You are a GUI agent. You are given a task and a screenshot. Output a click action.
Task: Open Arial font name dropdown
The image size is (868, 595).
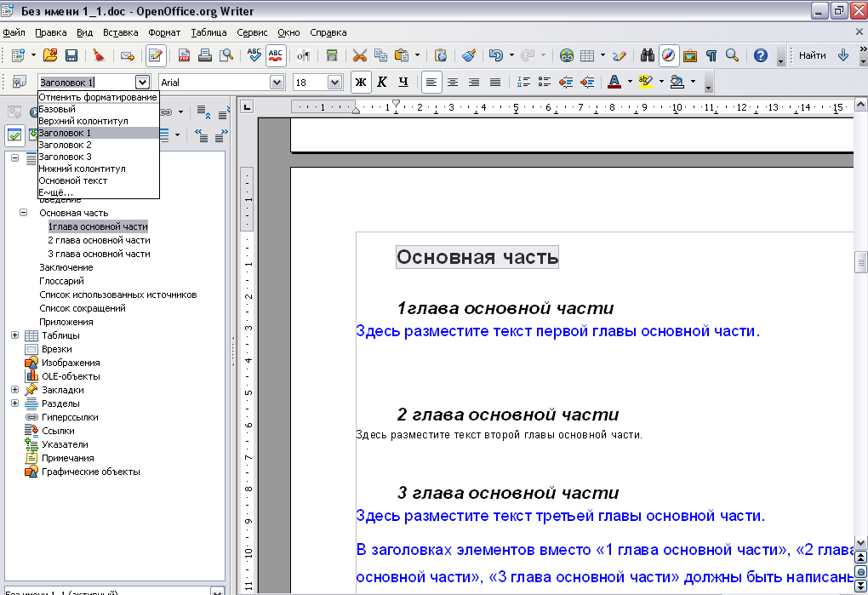pyautogui.click(x=277, y=83)
